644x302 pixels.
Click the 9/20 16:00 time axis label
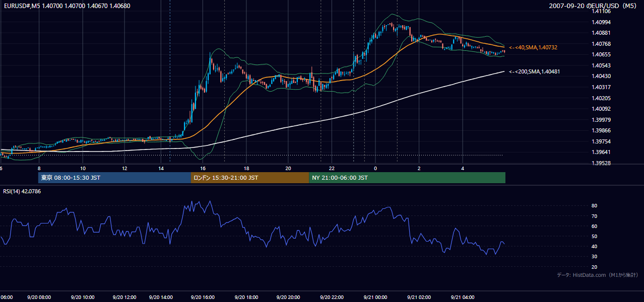pyautogui.click(x=203, y=297)
